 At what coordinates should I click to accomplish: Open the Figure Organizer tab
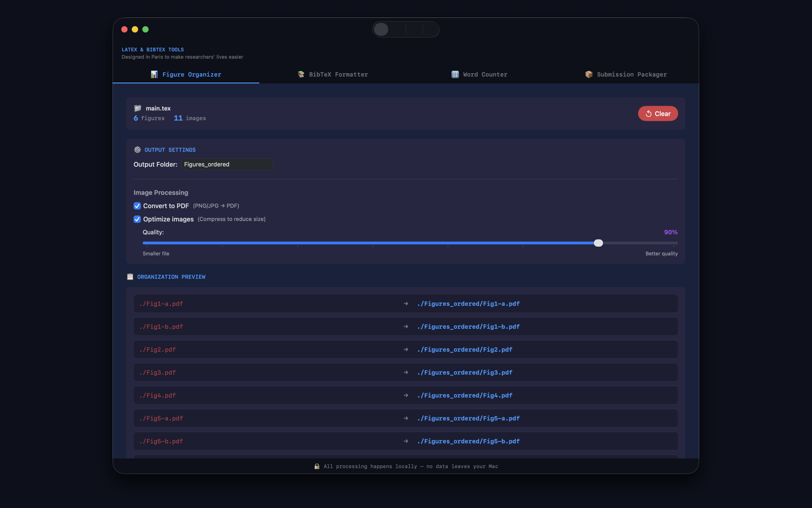(x=186, y=74)
